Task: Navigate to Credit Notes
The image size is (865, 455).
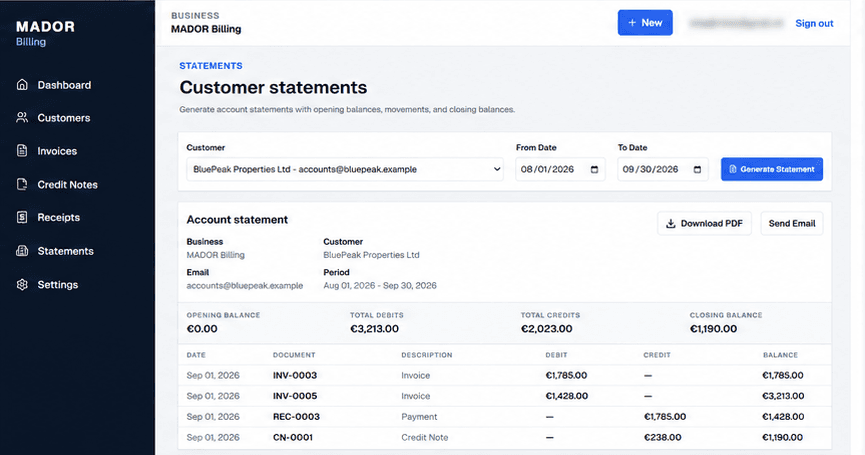Action: click(67, 185)
